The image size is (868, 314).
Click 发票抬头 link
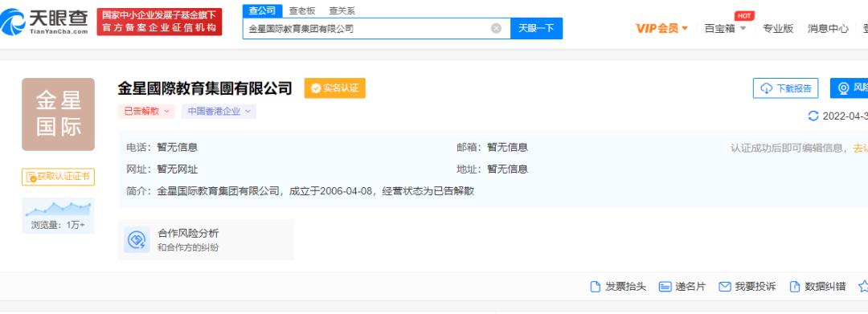point(625,287)
